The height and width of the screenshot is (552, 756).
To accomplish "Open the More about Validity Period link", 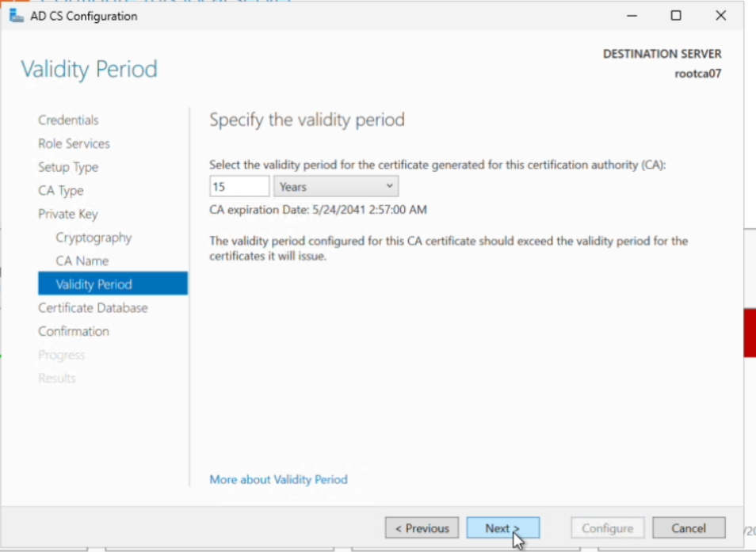I will 278,479.
